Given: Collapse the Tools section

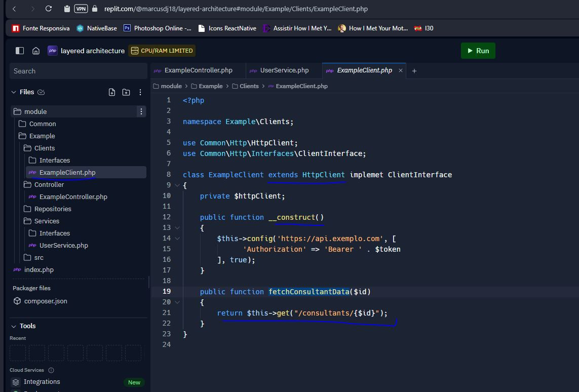Looking at the screenshot, I should (14, 326).
